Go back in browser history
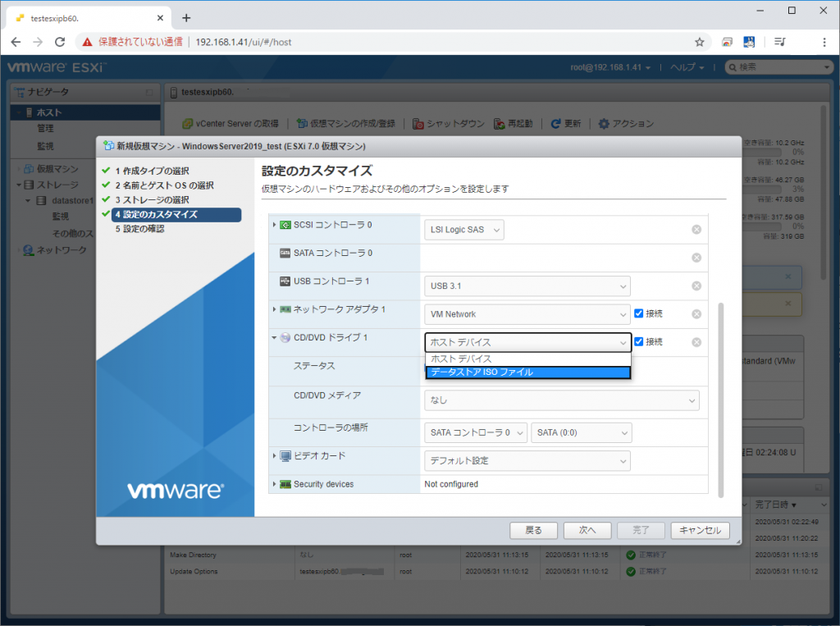Screen dimensions: 840x626 coord(16,42)
